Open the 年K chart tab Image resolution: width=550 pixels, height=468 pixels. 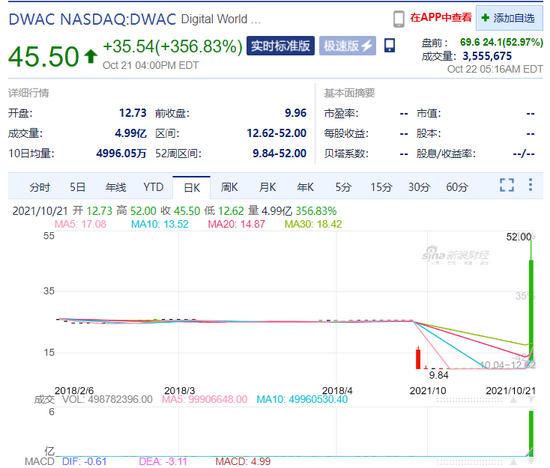point(305,187)
